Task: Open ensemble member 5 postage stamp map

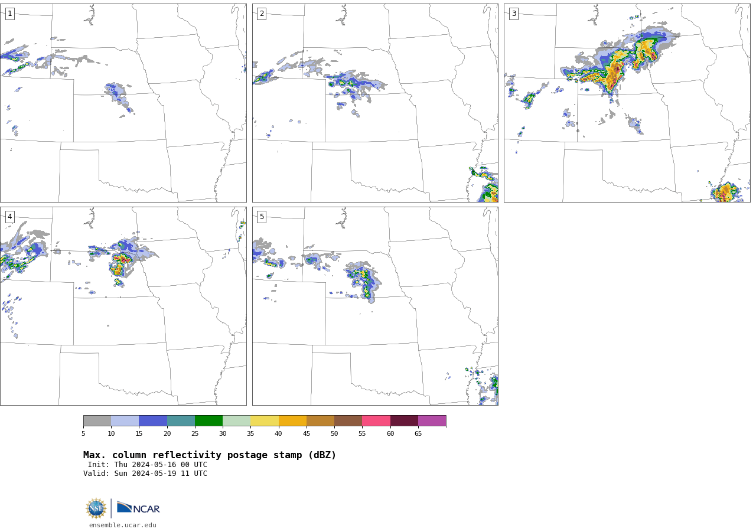Action: 375,306
